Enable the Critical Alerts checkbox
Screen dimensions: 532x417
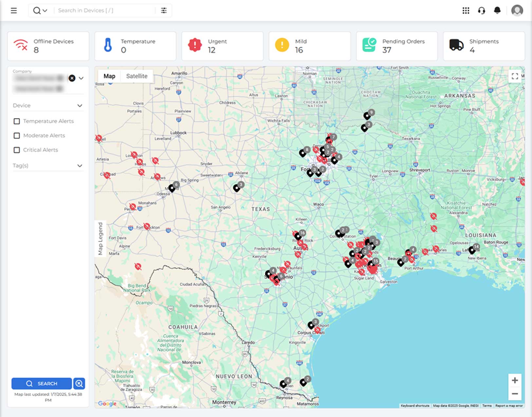(17, 150)
